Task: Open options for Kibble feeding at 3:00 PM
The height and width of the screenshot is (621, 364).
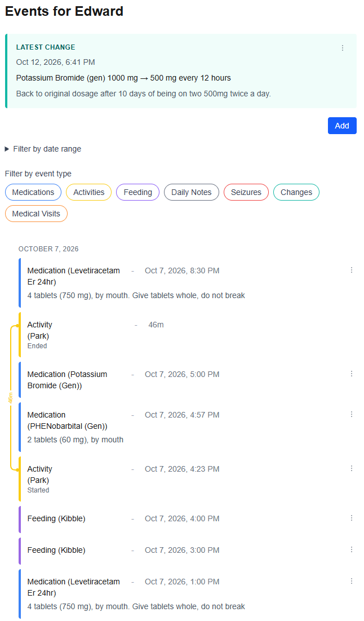Action: point(352,549)
